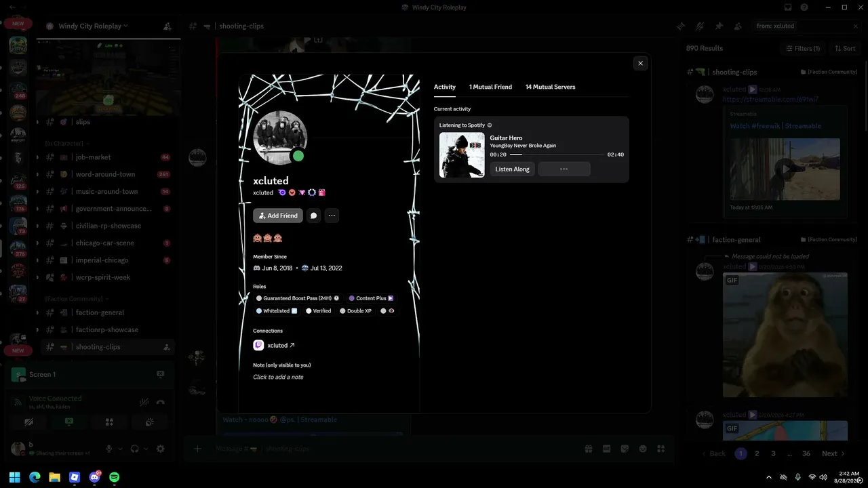Open the xcluted Twitch connection link
The image size is (868, 488).
point(281,345)
